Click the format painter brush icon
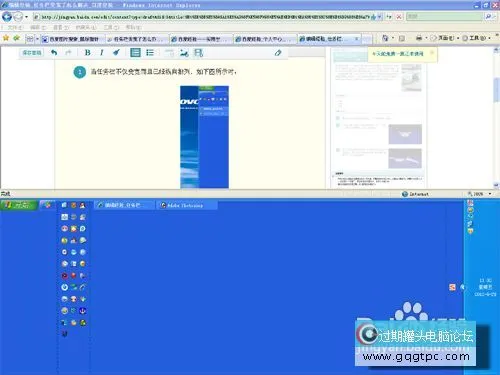500x375 pixels. pyautogui.click(x=116, y=52)
